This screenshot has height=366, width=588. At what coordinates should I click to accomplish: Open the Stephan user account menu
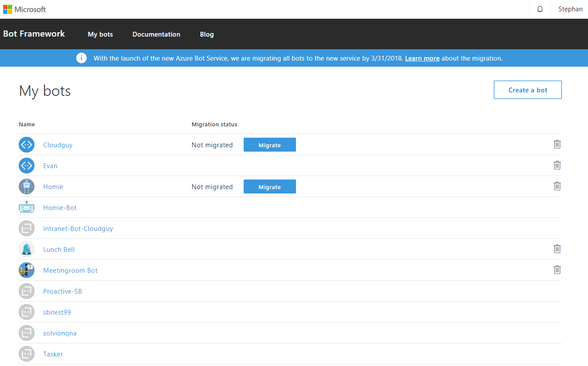pyautogui.click(x=570, y=9)
